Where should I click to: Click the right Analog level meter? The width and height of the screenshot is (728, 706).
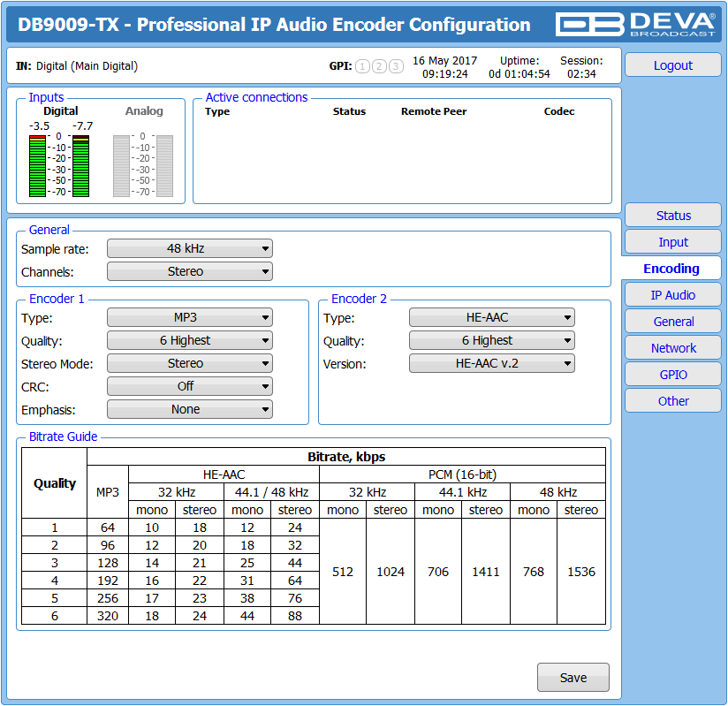pos(164,166)
